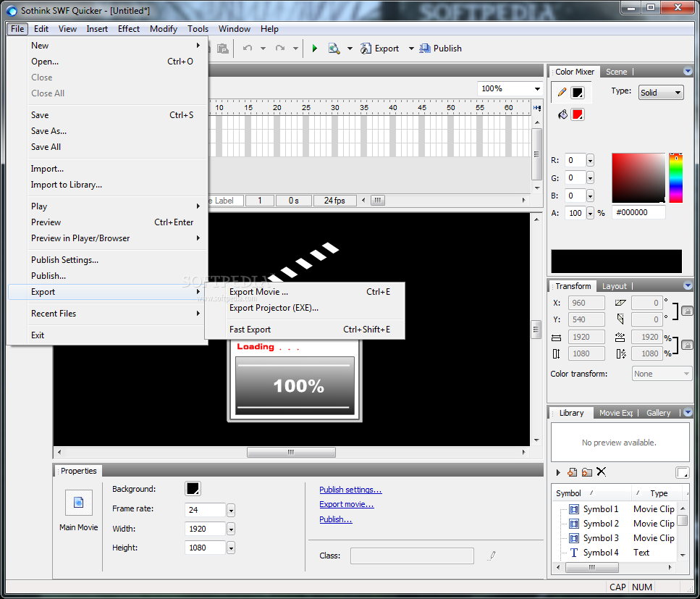Viewport: 700px width, 599px height.
Task: Click the Library play preview arrow
Action: coord(558,472)
